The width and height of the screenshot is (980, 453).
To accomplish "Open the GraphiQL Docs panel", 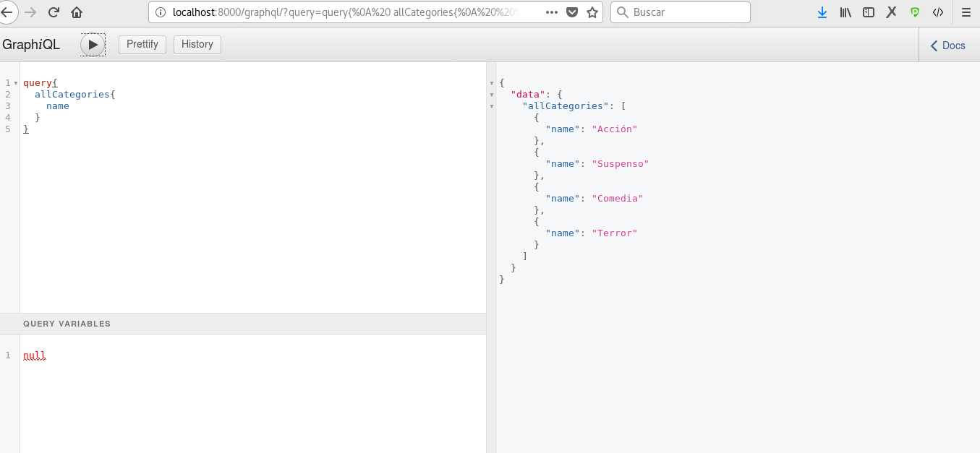I will [947, 45].
